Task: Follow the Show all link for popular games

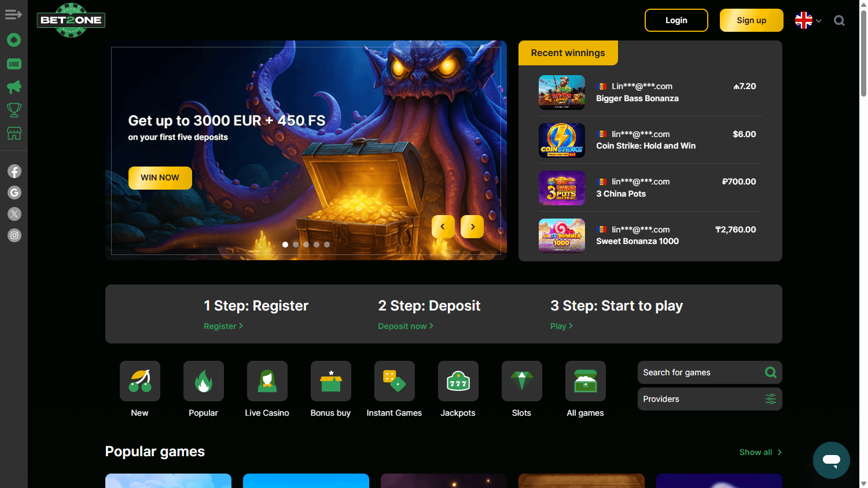Action: click(x=760, y=452)
